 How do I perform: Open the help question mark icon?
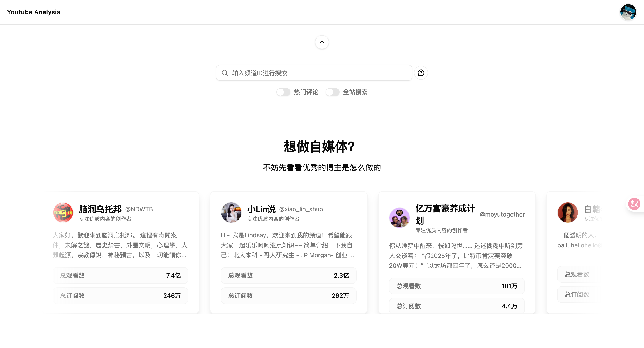[x=421, y=73]
